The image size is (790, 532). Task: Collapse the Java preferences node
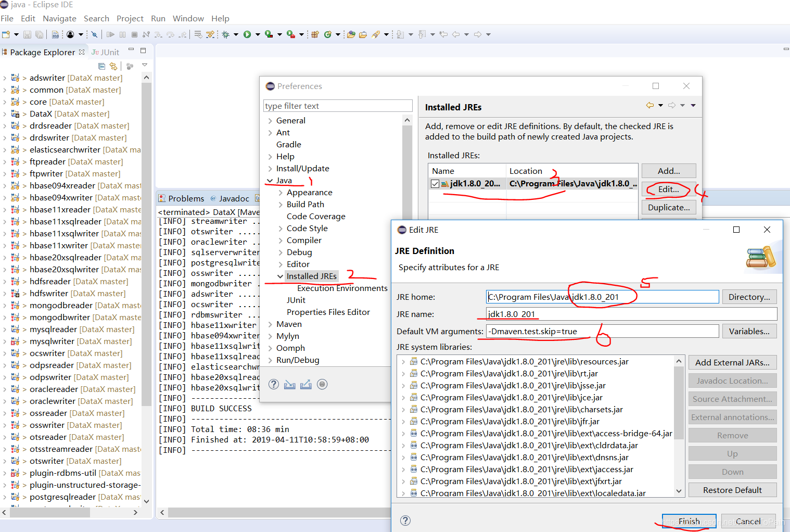[270, 181]
